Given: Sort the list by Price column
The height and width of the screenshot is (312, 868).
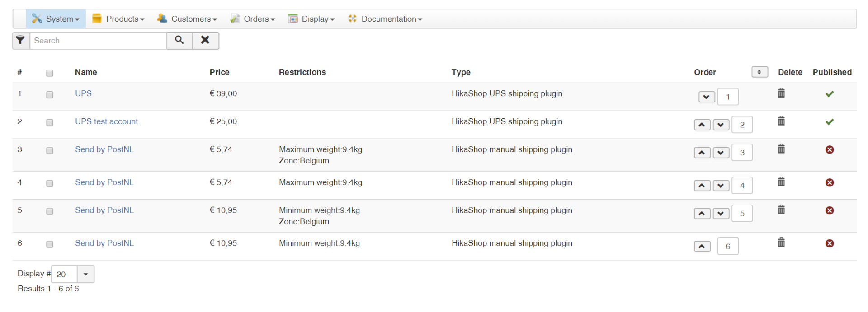Looking at the screenshot, I should click(219, 72).
